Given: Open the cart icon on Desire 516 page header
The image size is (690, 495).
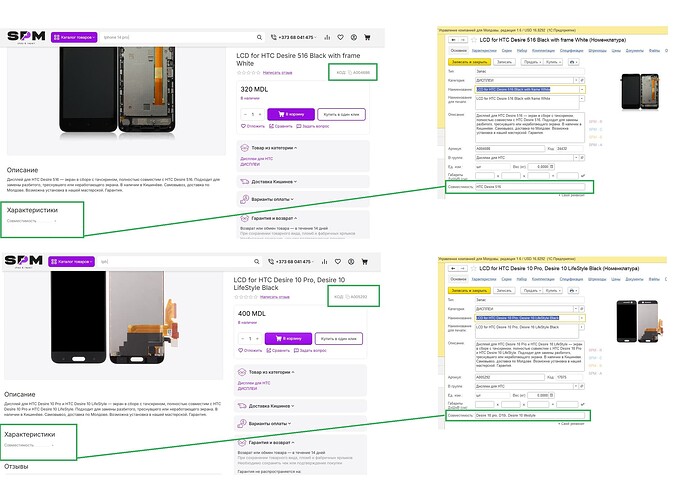Looking at the screenshot, I should pos(367,37).
